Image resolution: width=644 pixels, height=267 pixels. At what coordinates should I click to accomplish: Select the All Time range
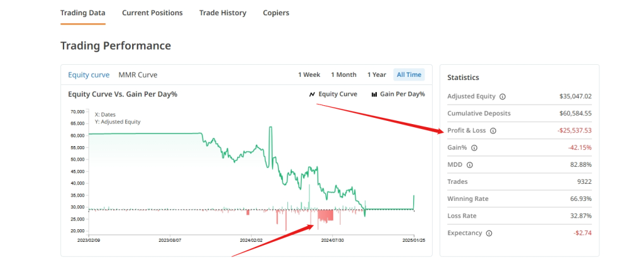409,75
